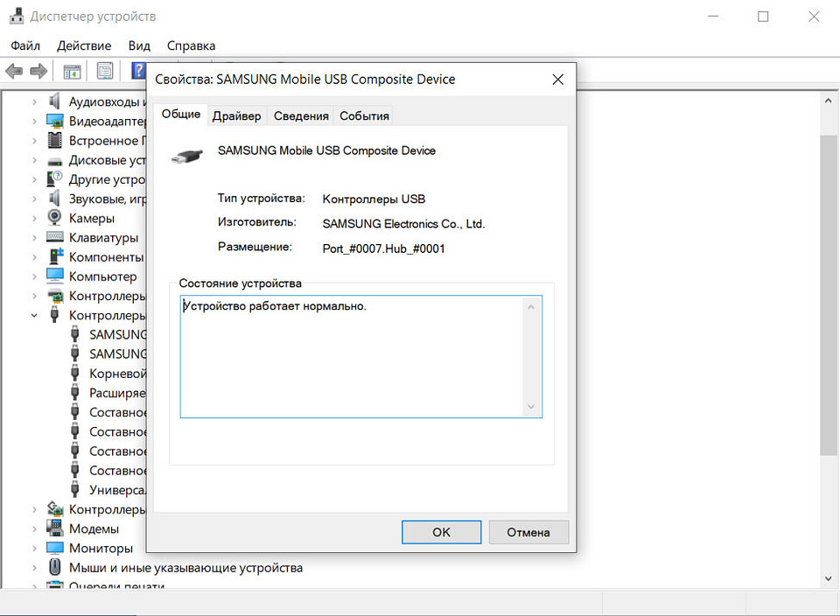Viewport: 840px width, 616px height.
Task: Select the Клавиатуры keyboard icon
Action: 55,237
